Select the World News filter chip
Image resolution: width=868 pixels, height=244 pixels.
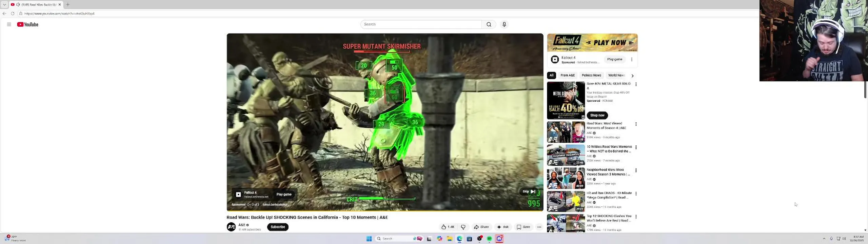coord(616,75)
